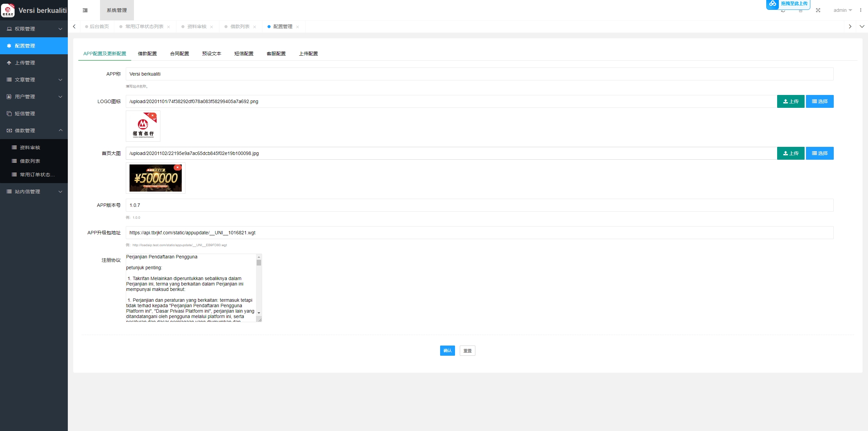This screenshot has width=868, height=431.
Task: Switch to the 借款配置 tab
Action: (x=147, y=54)
